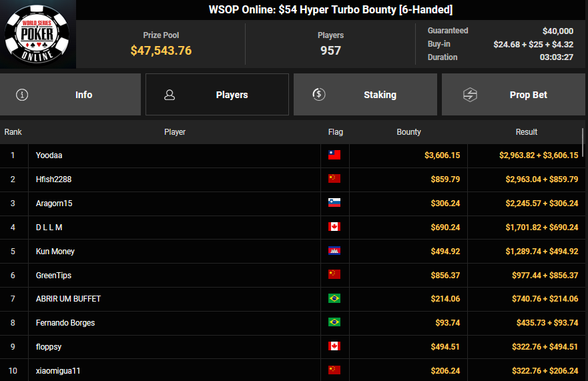Click Aragorn15's Slovenia flag icon
The width and height of the screenshot is (588, 381).
point(334,204)
